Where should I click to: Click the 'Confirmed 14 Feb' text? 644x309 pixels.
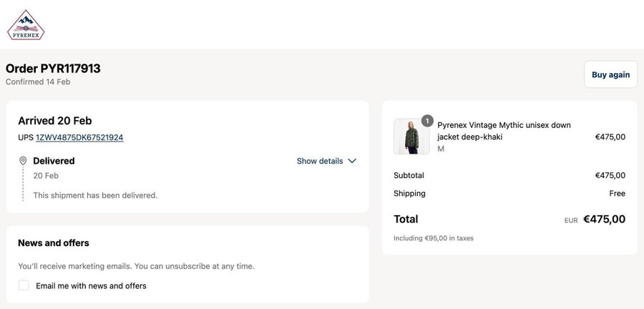[38, 82]
